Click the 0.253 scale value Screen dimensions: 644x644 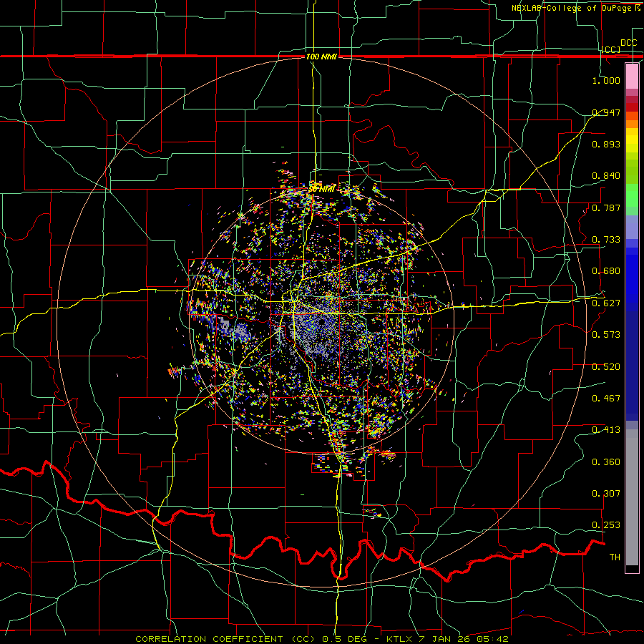(x=606, y=525)
